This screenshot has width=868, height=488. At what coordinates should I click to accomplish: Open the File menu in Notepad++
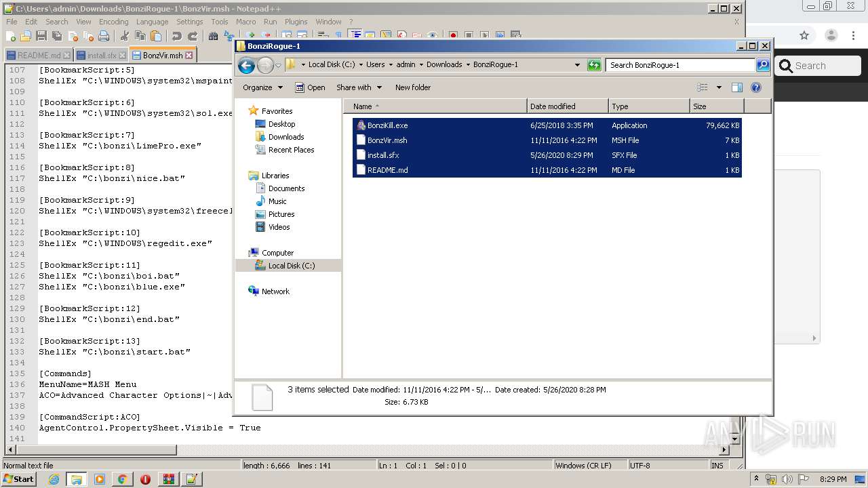click(x=12, y=22)
